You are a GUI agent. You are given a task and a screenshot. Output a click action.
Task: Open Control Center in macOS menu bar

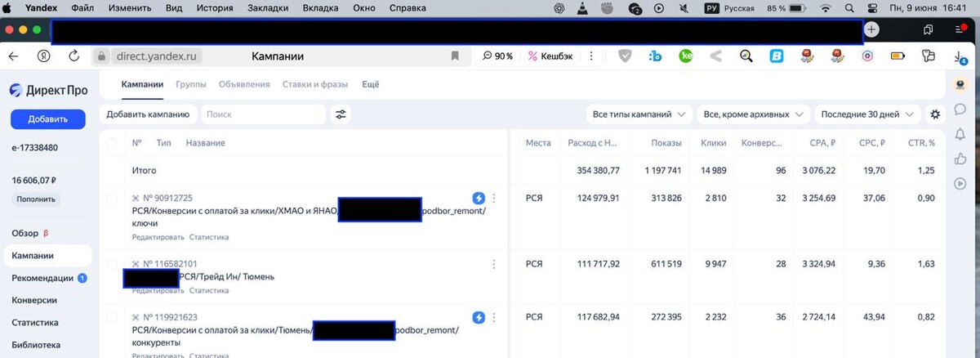click(871, 8)
